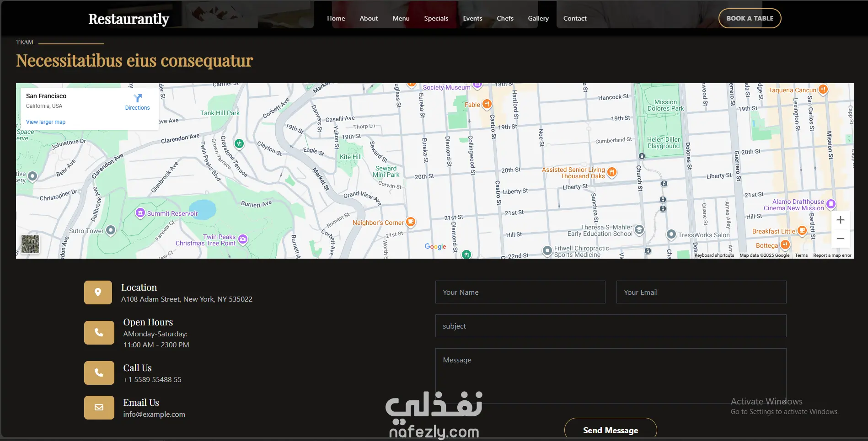The height and width of the screenshot is (441, 868).
Task: Click the Twin Peaks Christmas Tree Point marker
Action: click(243, 239)
